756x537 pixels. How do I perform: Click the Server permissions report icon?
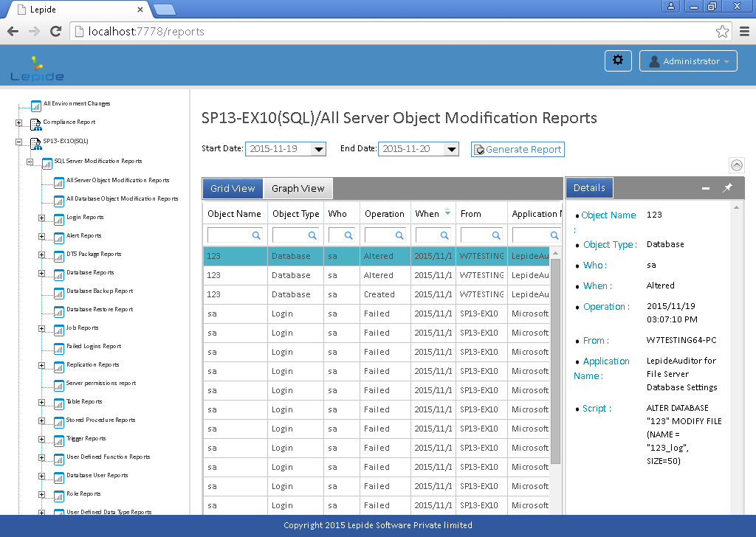tap(59, 385)
